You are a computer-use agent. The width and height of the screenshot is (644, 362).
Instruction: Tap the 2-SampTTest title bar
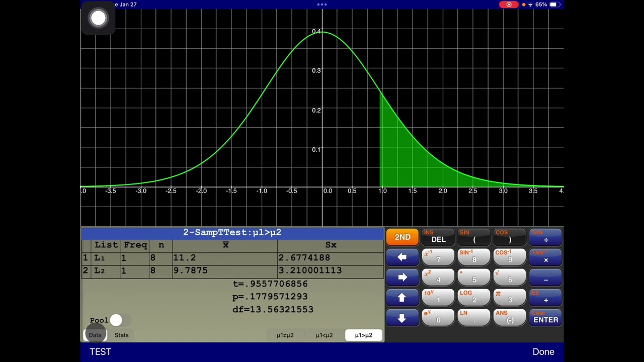[232, 232]
